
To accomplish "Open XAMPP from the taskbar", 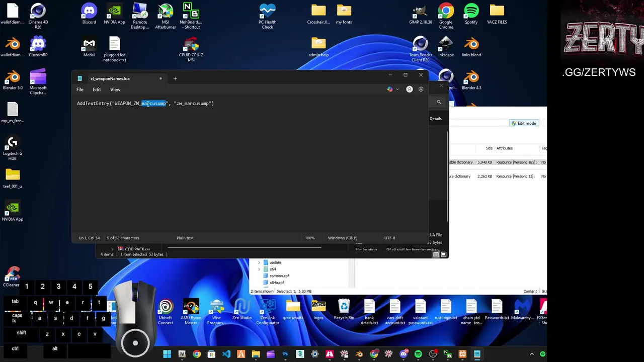I will pyautogui.click(x=462, y=354).
